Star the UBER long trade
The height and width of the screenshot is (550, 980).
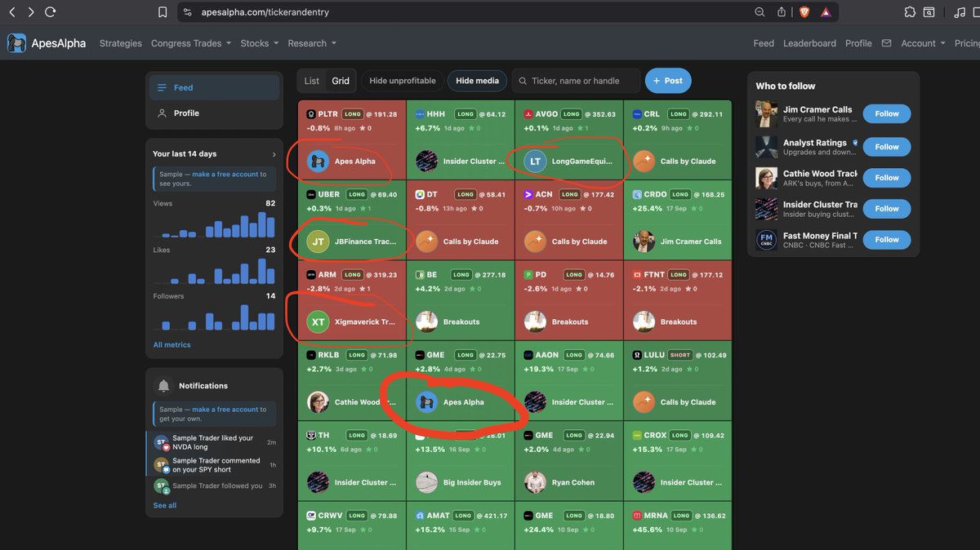coord(363,208)
